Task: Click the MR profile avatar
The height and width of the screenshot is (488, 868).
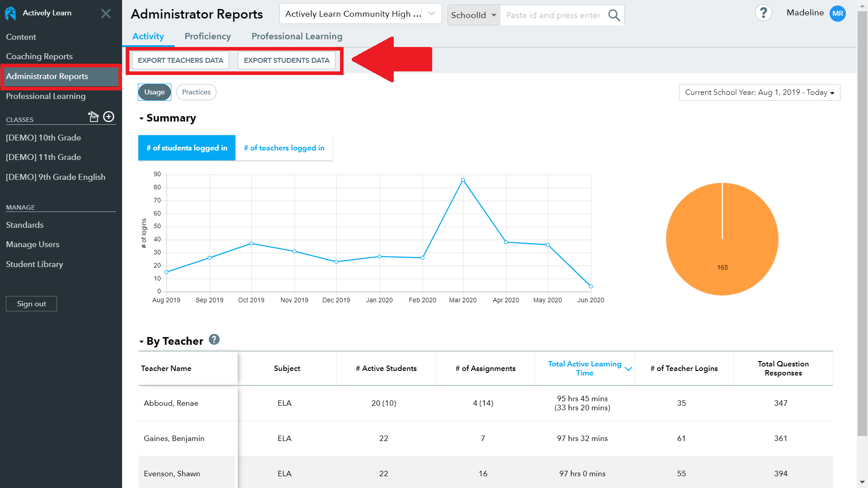Action: coord(837,13)
